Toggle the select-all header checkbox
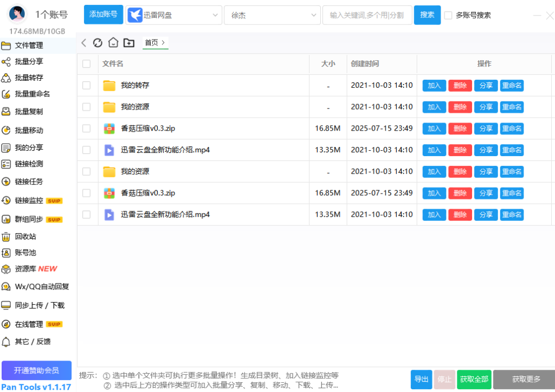The width and height of the screenshot is (555, 392). (86, 64)
